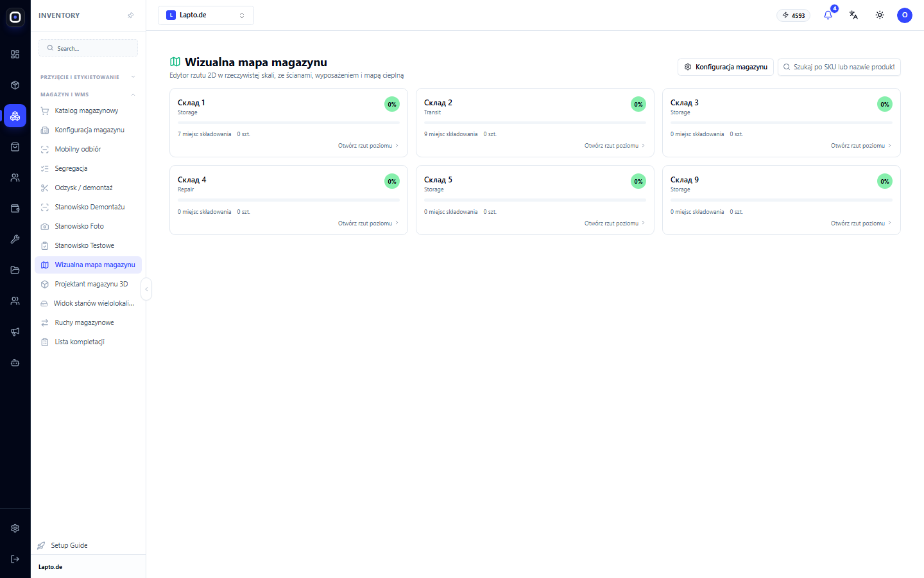The image size is (924, 578).
Task: Open the notifications bell
Action: click(828, 15)
